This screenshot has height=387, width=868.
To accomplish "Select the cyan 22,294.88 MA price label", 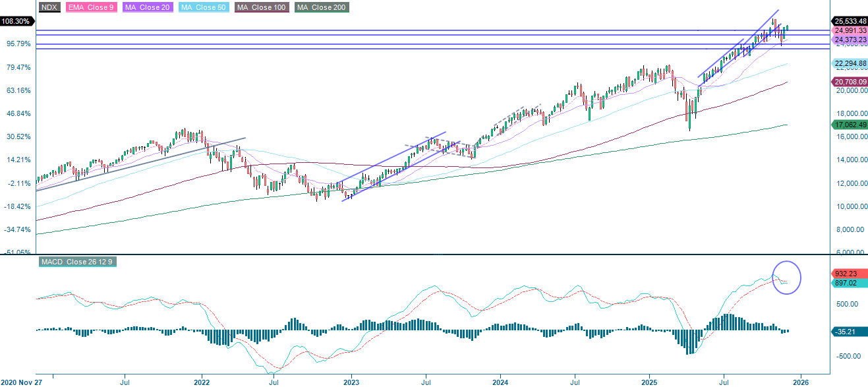I will pos(850,64).
